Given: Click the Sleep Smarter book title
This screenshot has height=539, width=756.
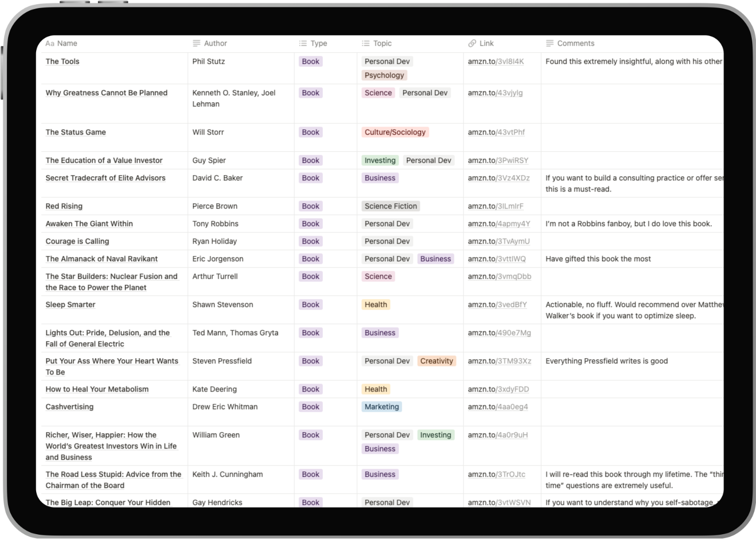Looking at the screenshot, I should pos(70,305).
